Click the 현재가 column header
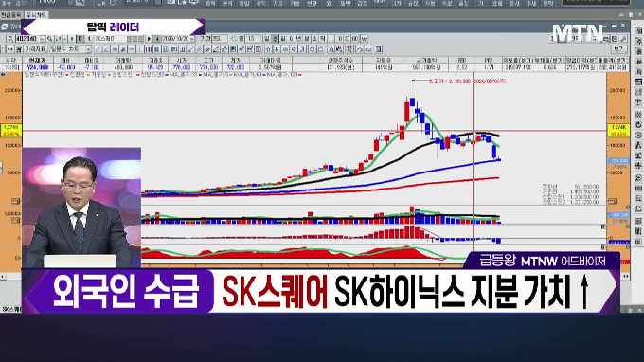Image resolution: width=644 pixels, height=362 pixels. point(37,61)
